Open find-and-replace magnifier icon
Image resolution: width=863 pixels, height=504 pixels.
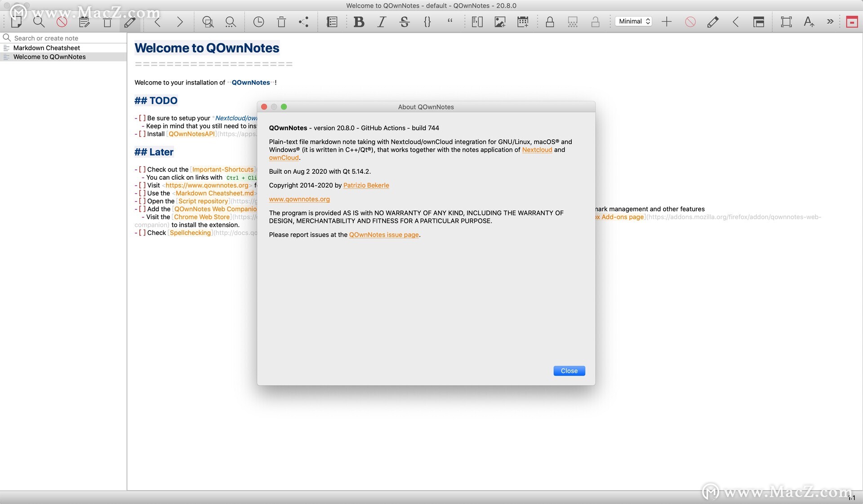208,22
